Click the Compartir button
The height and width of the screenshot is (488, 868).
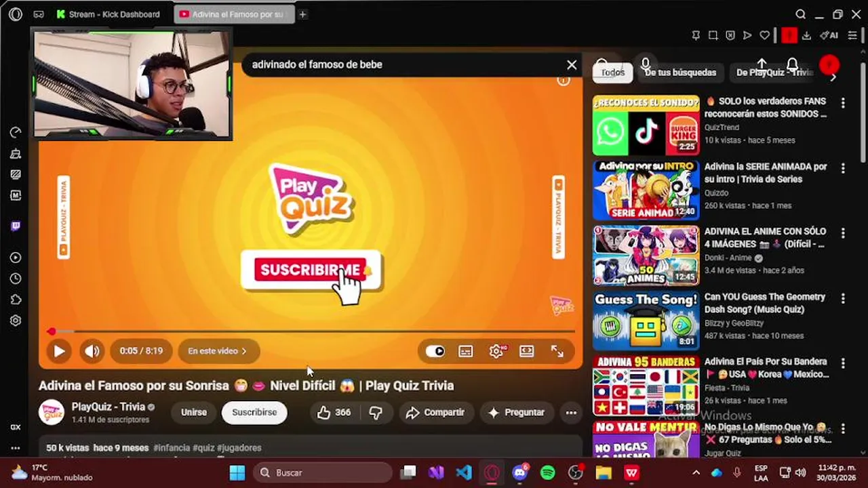[x=435, y=412]
